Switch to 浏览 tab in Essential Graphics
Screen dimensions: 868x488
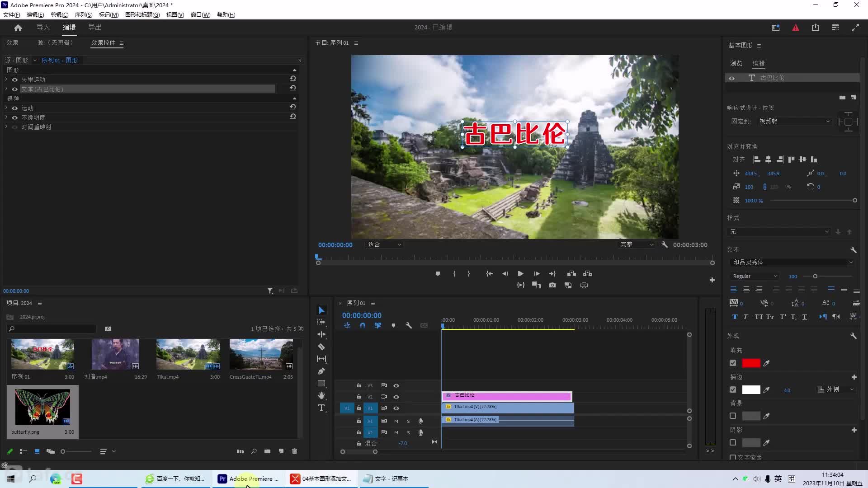click(x=736, y=63)
